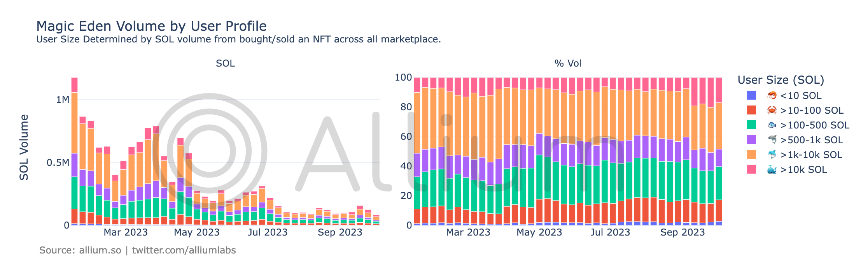Click 'May 2023' on the % Vol chart axis
Screen dimensions: 868x278
539,232
